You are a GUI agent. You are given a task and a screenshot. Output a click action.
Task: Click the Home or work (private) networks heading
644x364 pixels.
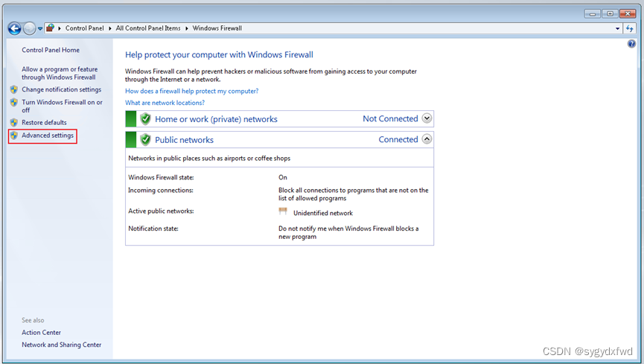click(x=216, y=119)
